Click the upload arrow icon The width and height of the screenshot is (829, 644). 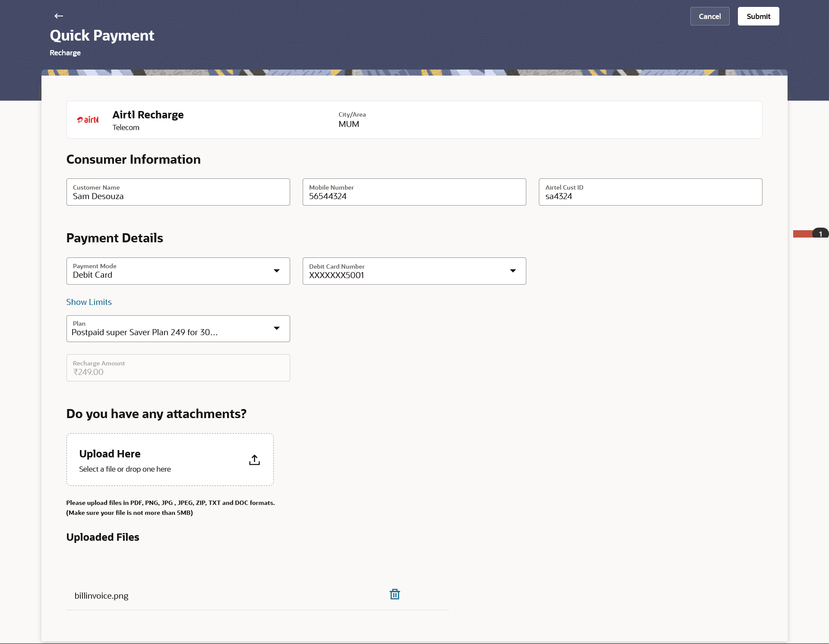pos(254,460)
